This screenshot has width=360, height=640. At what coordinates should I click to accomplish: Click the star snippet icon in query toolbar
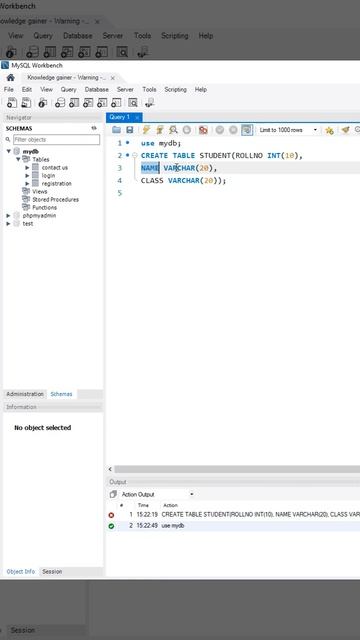329,130
